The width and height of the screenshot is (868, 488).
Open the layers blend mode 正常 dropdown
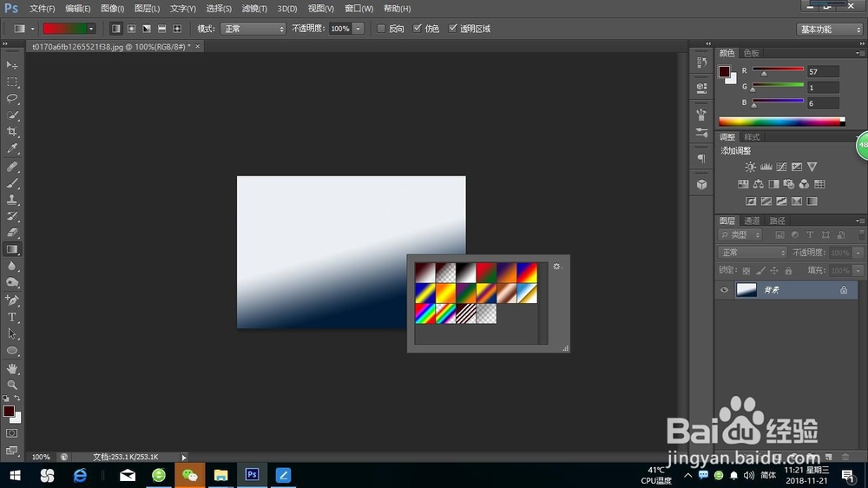(x=752, y=253)
